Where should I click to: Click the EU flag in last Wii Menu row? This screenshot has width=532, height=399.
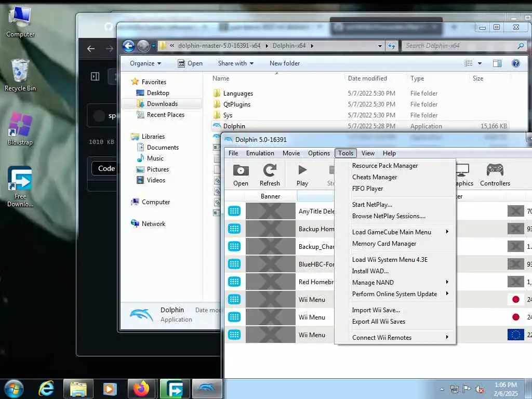(516, 335)
